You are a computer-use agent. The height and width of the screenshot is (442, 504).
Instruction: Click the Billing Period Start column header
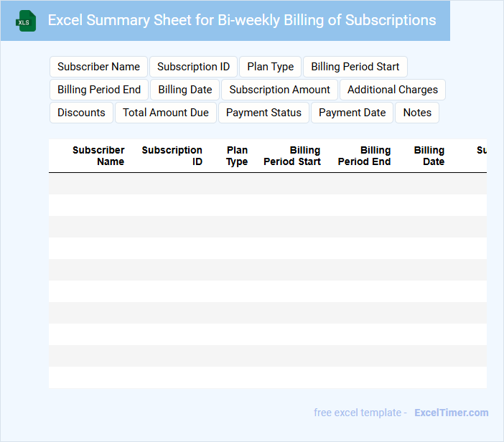point(292,156)
